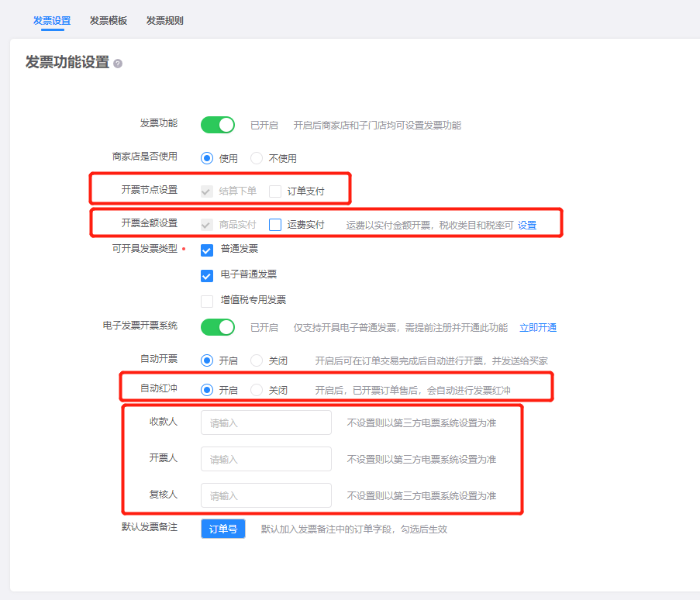This screenshot has height=600, width=700.
Task: Check the 增值税专用发票 checkbox
Action: [x=207, y=302]
